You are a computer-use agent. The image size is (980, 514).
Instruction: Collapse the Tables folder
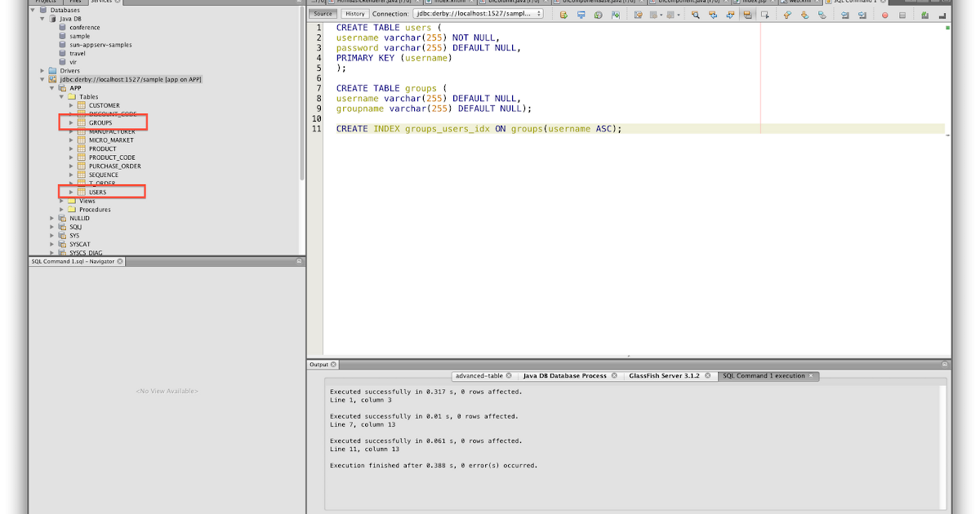tap(61, 96)
